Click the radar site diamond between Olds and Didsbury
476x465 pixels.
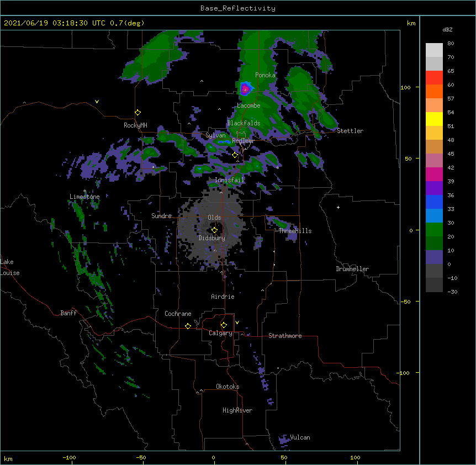click(214, 230)
